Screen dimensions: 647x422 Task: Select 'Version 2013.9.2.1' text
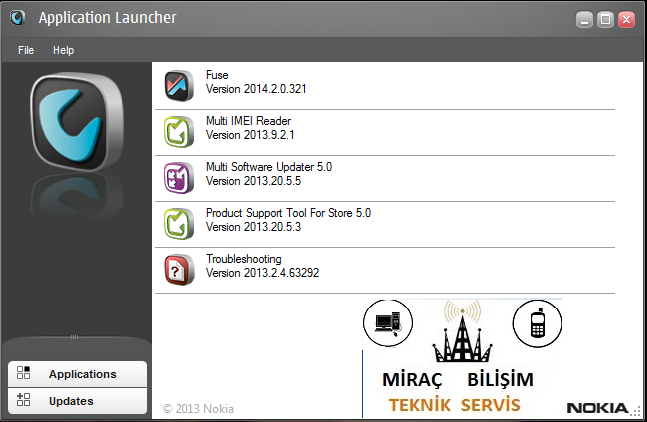(250, 135)
